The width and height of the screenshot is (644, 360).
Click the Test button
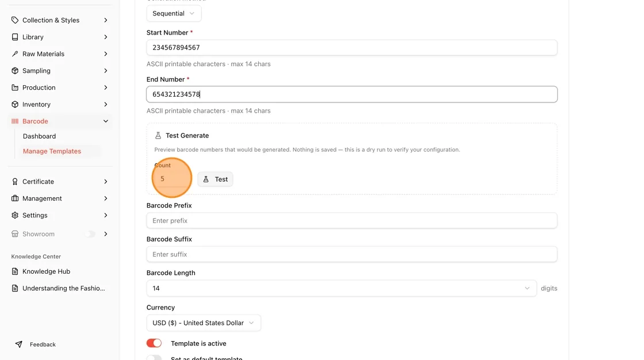[215, 179]
